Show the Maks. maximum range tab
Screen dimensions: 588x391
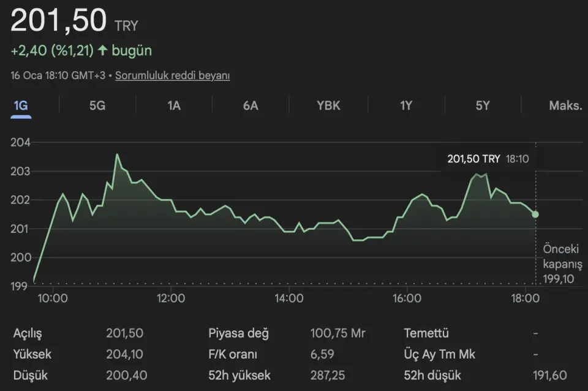click(565, 105)
